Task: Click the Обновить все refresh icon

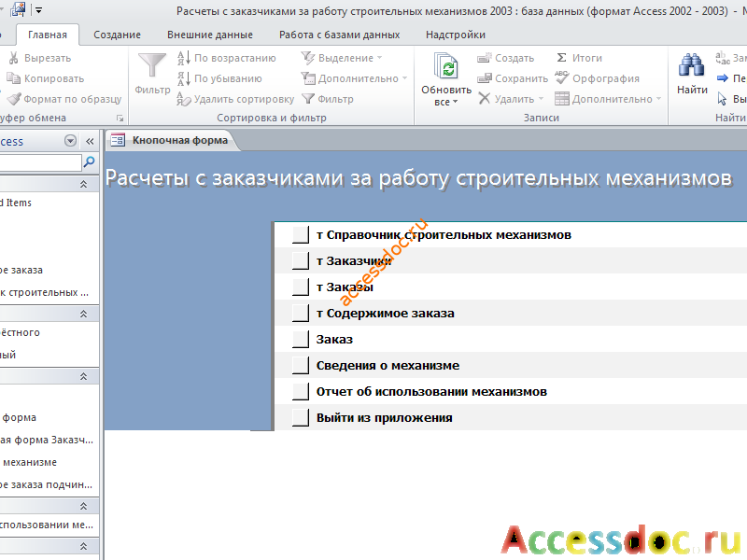Action: [446, 66]
